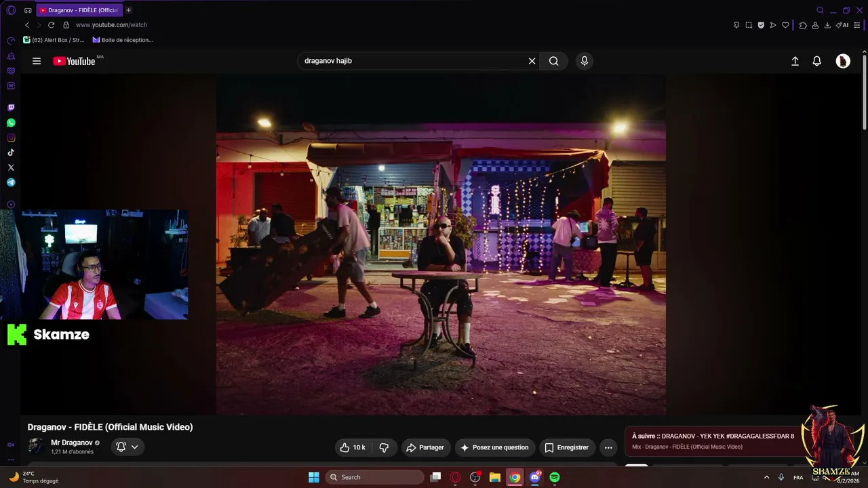
Task: Open the Windows Start menu
Action: 314,477
